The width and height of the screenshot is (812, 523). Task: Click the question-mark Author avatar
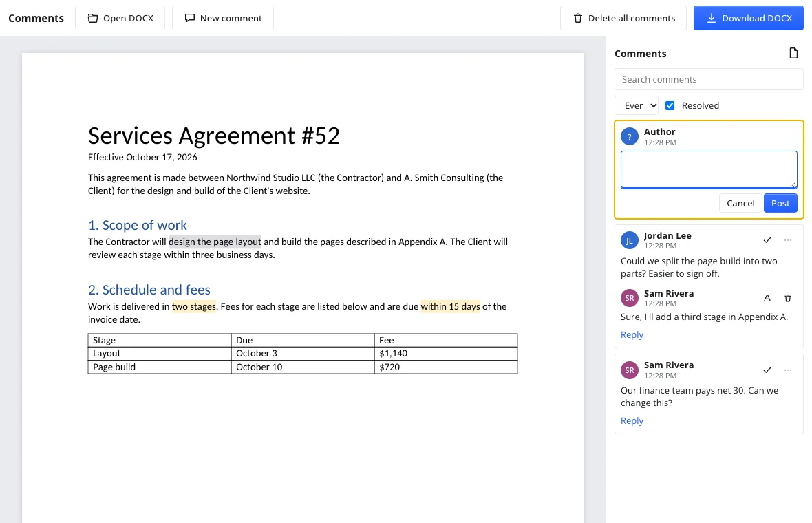pyautogui.click(x=629, y=137)
